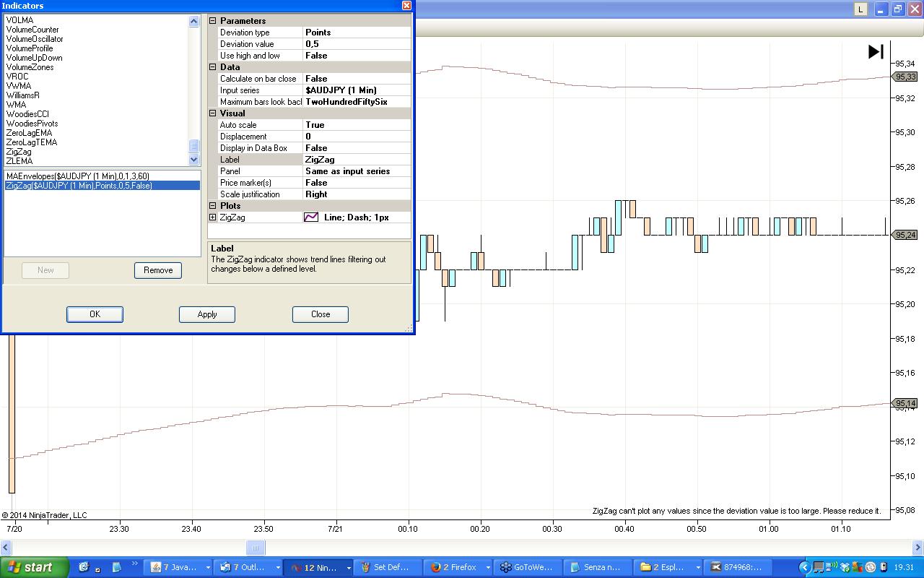Screen dimensions: 924x578
Task: Edit the Displacement value field
Action: click(357, 137)
